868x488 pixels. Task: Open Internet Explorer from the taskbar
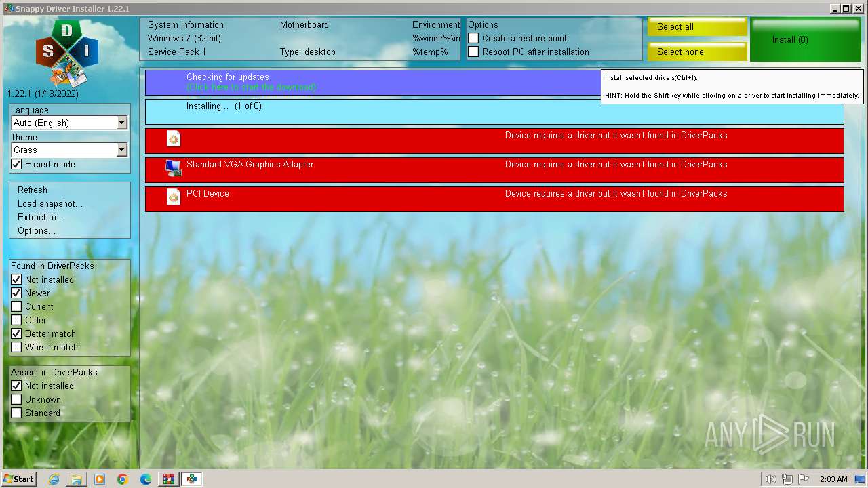tap(54, 479)
